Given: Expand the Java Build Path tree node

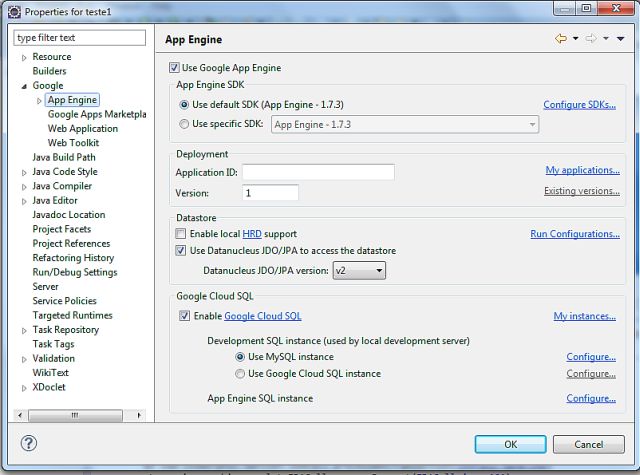Looking at the screenshot, I should pyautogui.click(x=63, y=157).
